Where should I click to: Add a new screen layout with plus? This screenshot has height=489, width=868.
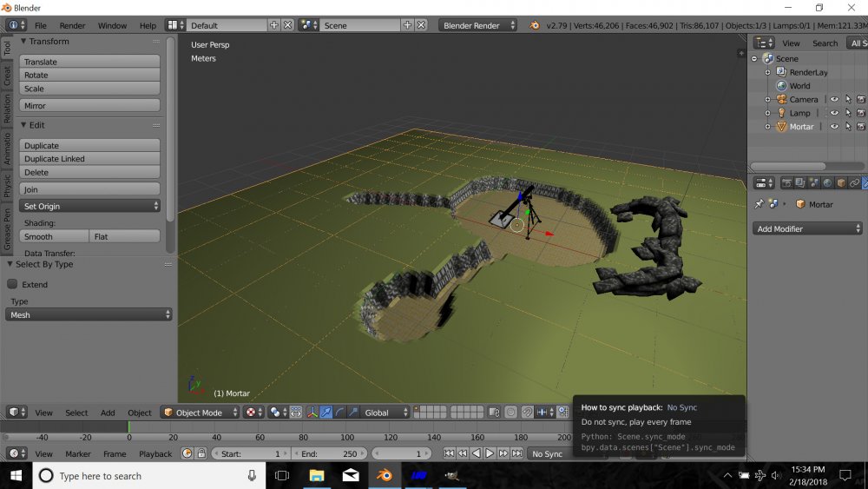point(274,25)
